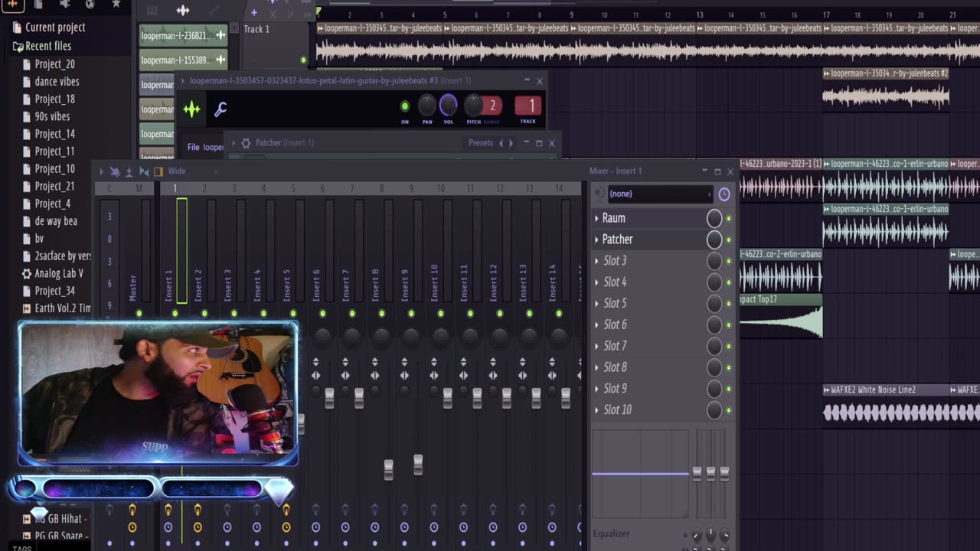Image resolution: width=980 pixels, height=551 pixels.
Task: Click the waveform icon in the sampler channel window
Action: (x=191, y=109)
